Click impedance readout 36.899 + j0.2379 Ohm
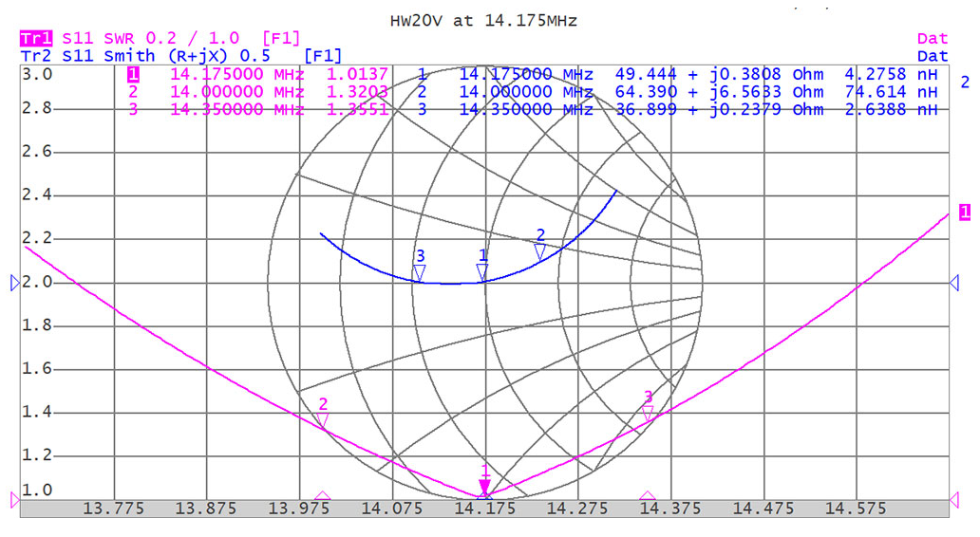The image size is (980, 537). coord(719,109)
